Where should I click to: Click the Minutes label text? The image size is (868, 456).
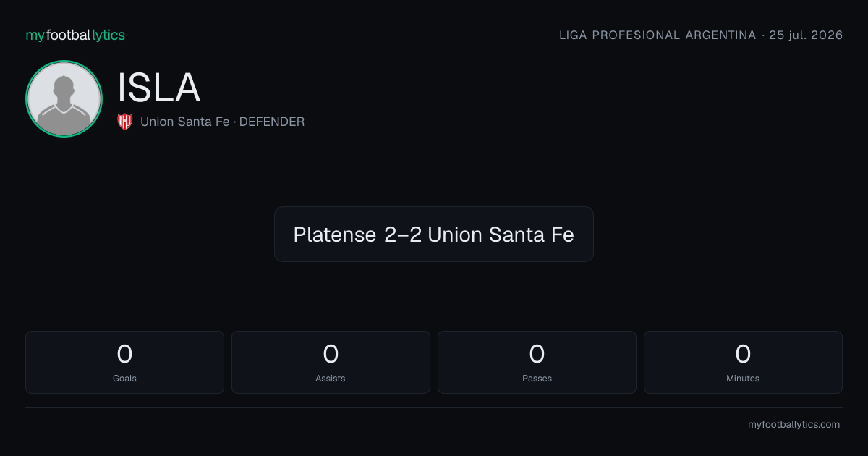(x=743, y=378)
